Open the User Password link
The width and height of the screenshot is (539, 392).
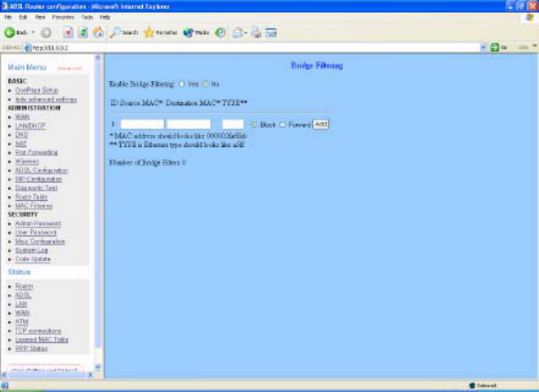(36, 233)
